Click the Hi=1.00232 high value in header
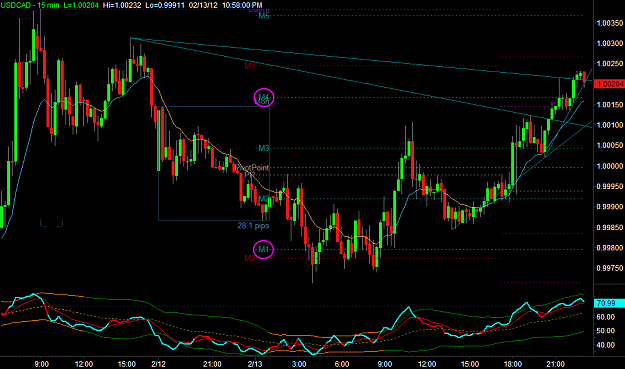This screenshot has width=625, height=369. point(122,5)
